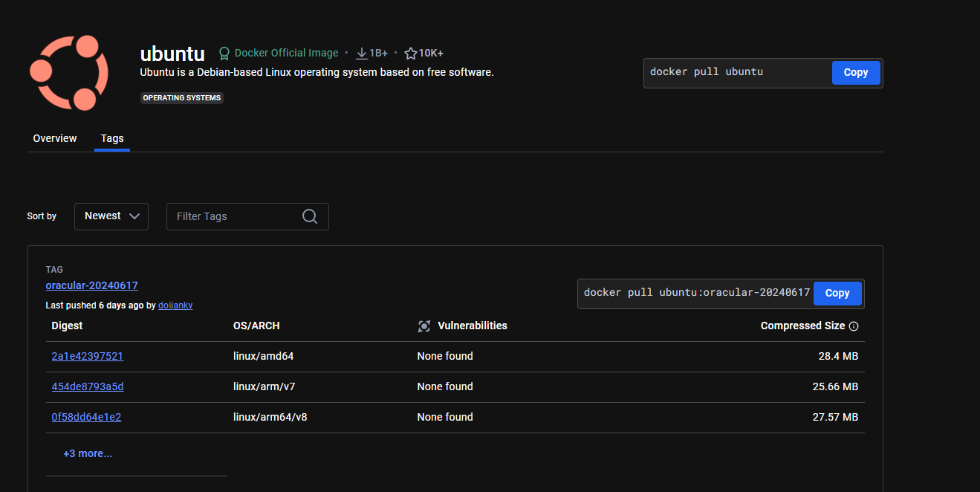Click the 25.66 MB size value
This screenshot has height=492, width=980.
click(835, 386)
